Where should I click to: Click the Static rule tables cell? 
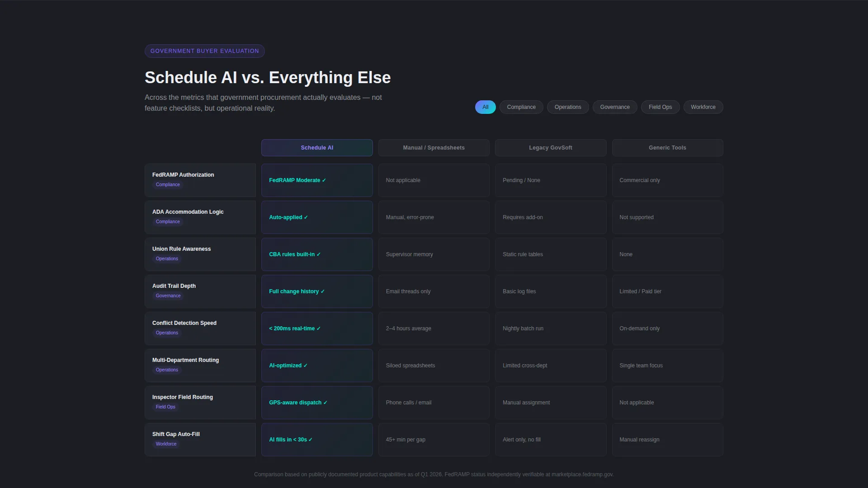[551, 254]
